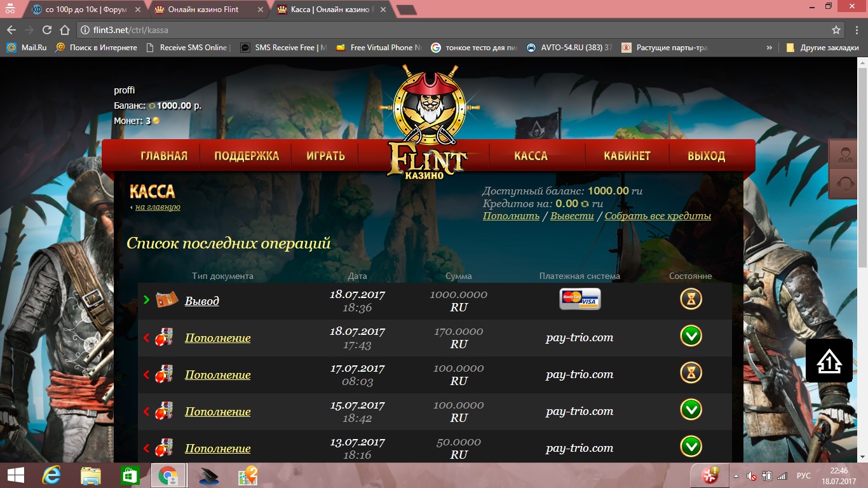
Task: Click the scroll-to-top arrow button
Action: pyautogui.click(x=829, y=360)
